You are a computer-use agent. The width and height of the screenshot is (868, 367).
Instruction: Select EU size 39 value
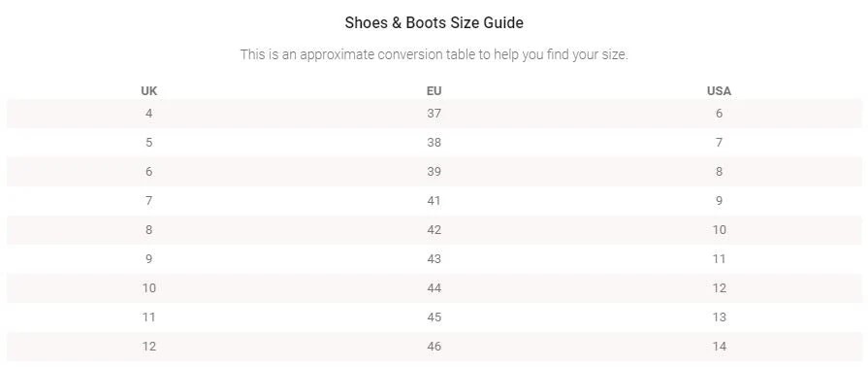[434, 172]
